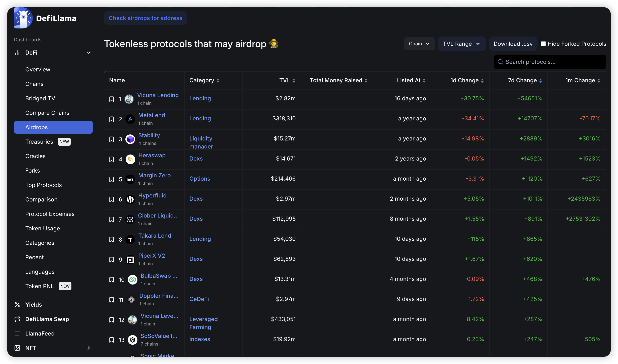This screenshot has height=364, width=618.
Task: Click the Hyperfluid protocol logo
Action: (130, 199)
